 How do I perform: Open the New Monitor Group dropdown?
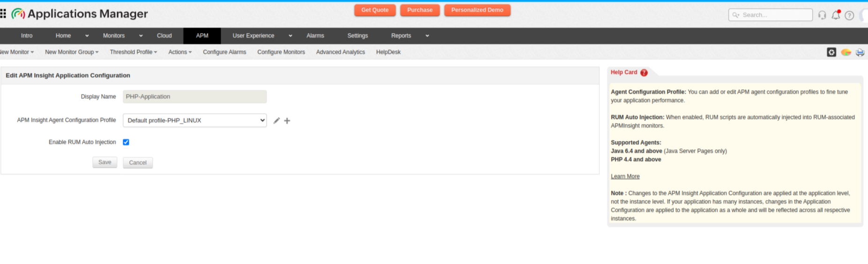coord(72,52)
